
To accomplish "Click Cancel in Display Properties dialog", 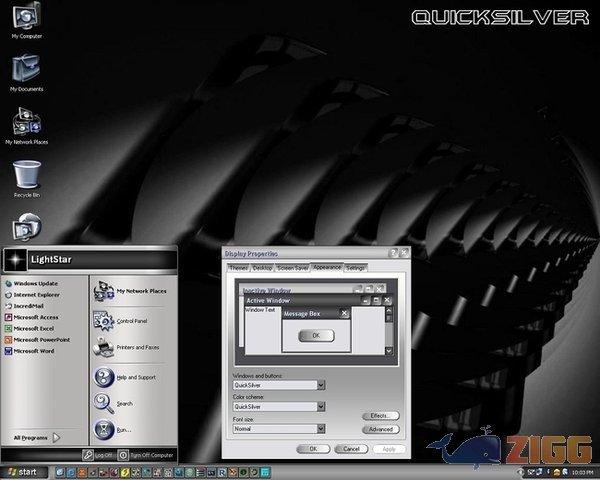I will pos(351,449).
